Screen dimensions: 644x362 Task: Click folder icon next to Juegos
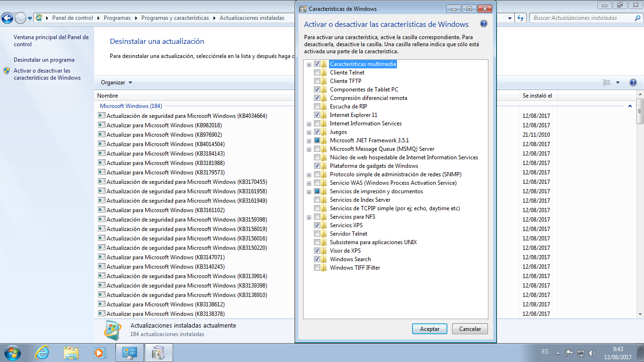pyautogui.click(x=324, y=132)
